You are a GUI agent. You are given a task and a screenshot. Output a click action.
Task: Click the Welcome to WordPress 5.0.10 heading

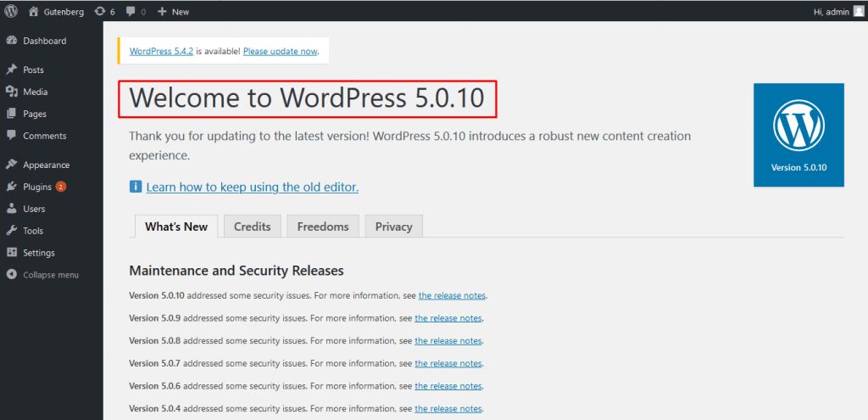click(x=307, y=98)
